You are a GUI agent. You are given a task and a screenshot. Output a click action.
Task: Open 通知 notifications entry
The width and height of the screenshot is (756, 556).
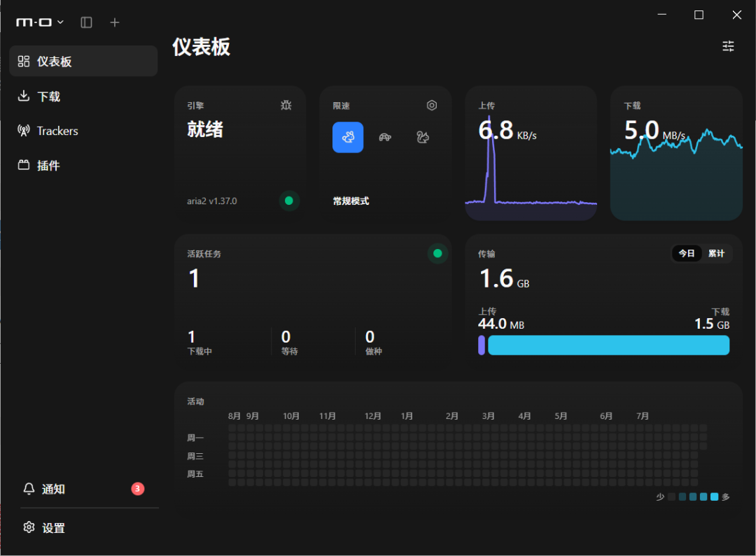83,489
